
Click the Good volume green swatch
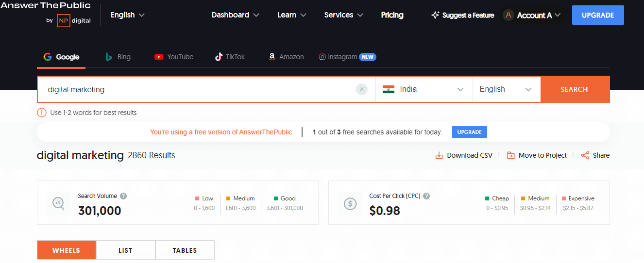pos(276,198)
